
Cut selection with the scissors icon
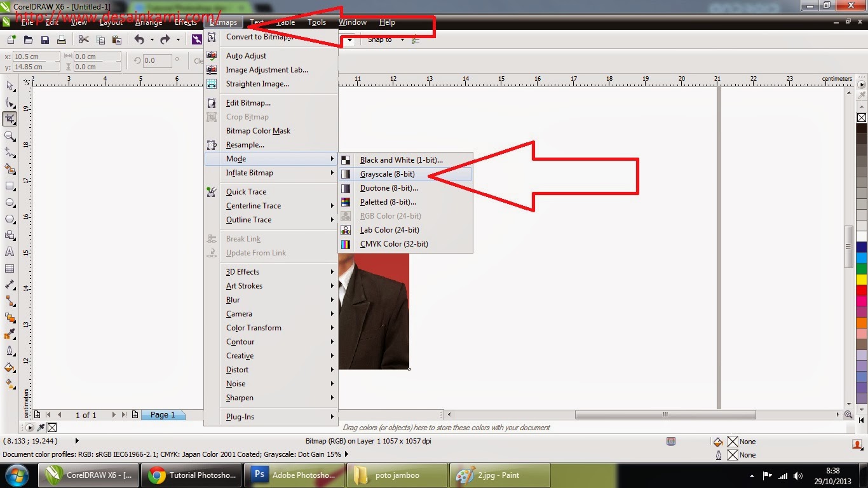click(83, 39)
